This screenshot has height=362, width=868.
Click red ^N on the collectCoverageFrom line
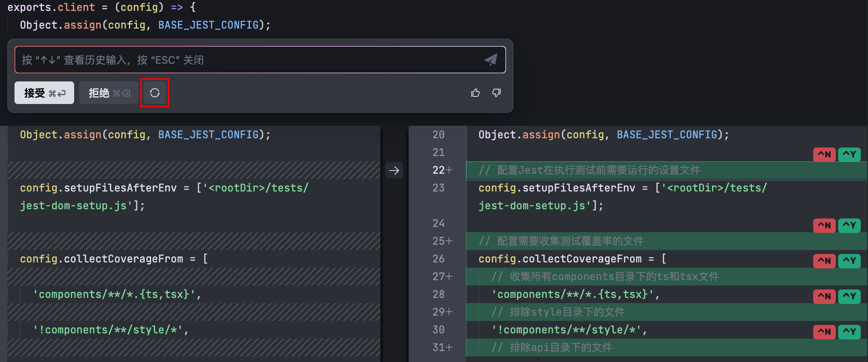coord(824,261)
